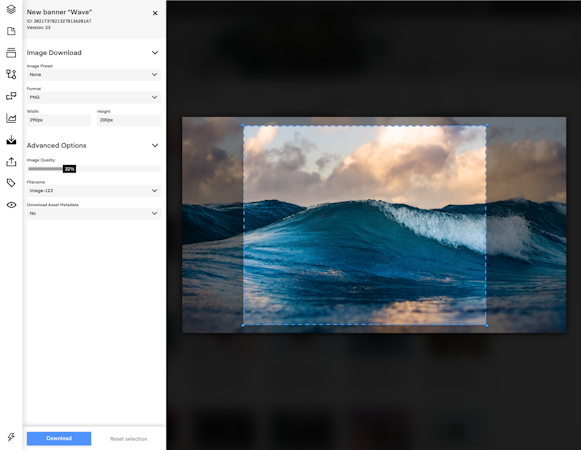Viewport: 581px width, 450px height.
Task: Collapse the Image Download section
Action: point(155,53)
